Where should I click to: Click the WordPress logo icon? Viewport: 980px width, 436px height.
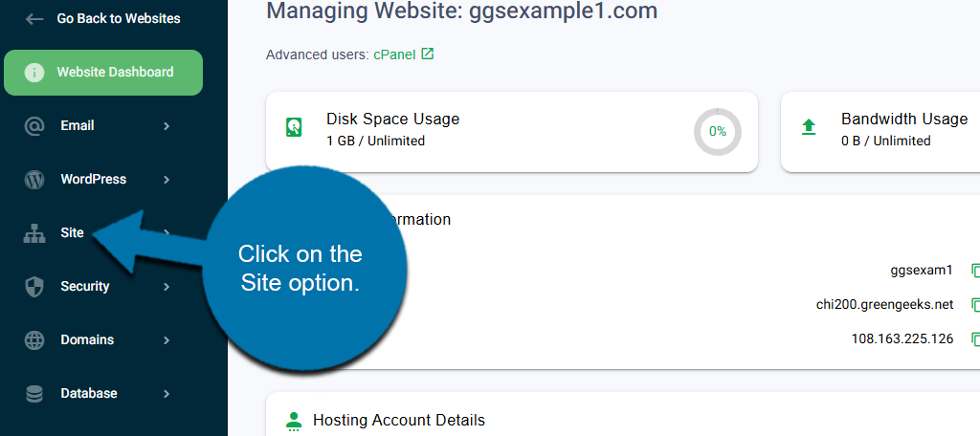click(34, 179)
